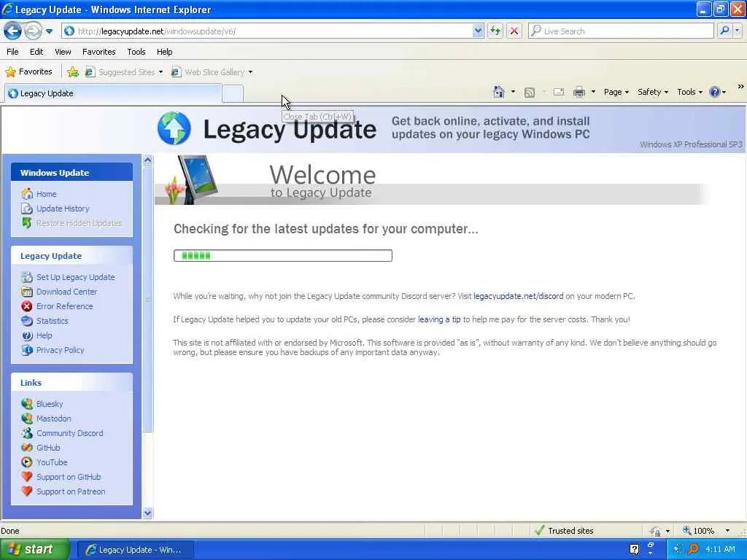Click the Error Reference red X icon
Screen dimensions: 747x560
click(x=27, y=306)
